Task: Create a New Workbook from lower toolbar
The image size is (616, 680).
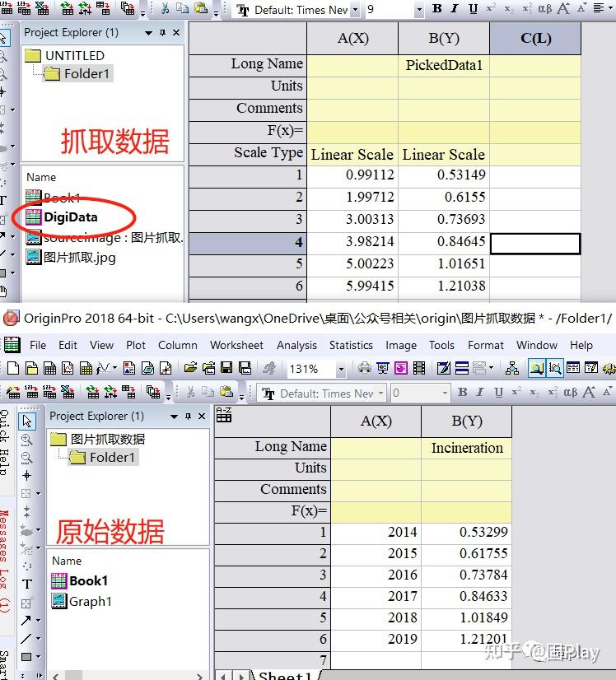Action: click(x=50, y=368)
